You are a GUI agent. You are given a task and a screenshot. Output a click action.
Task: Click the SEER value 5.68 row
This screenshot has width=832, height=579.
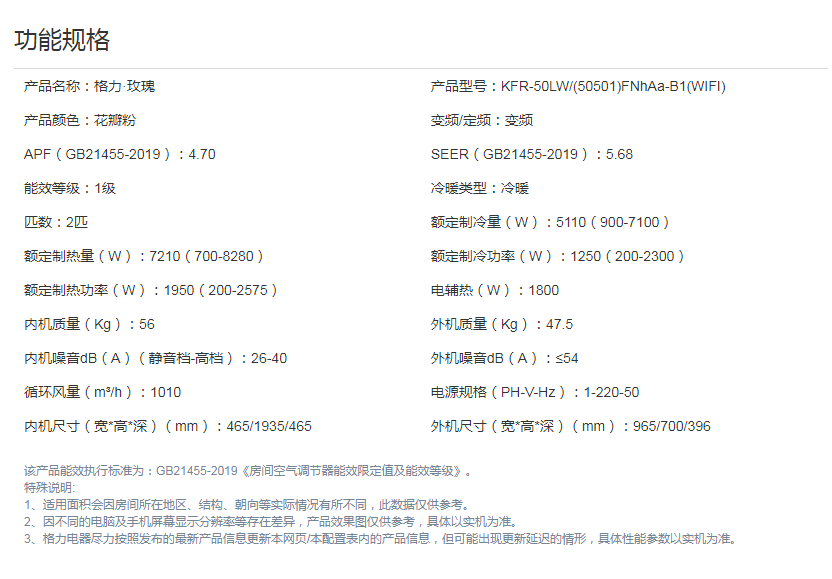[531, 154]
